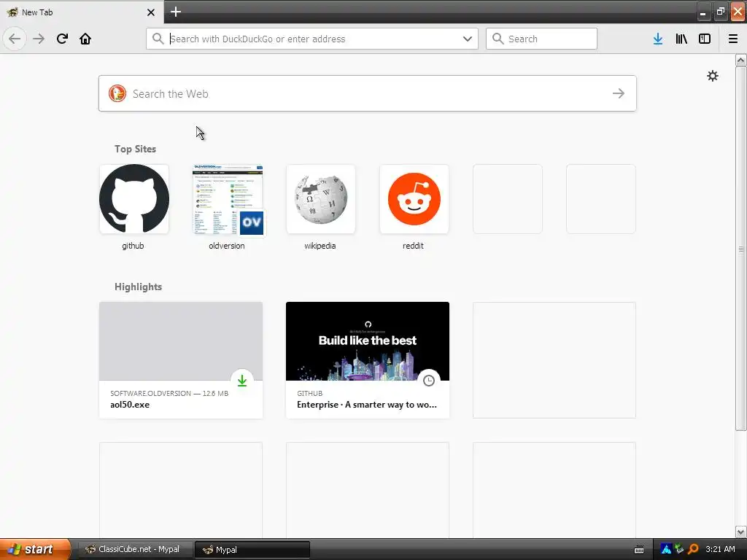Close the New Tab tab
The height and width of the screenshot is (560, 747).
(150, 12)
